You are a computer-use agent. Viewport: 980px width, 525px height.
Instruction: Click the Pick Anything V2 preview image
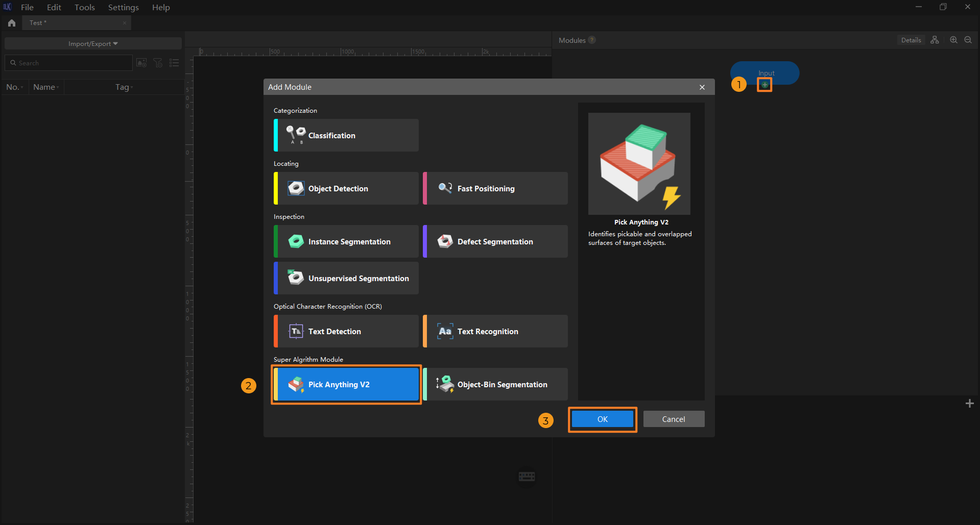[639, 164]
